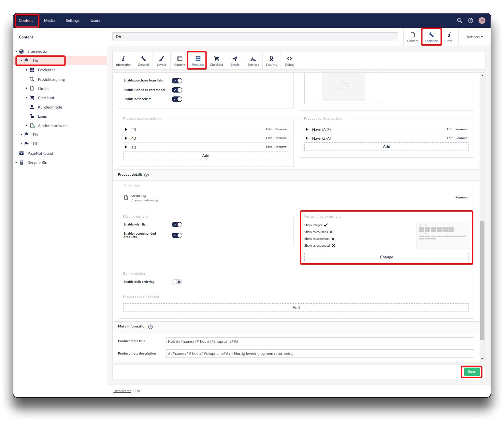Open the search magnifier in header
The width and height of the screenshot is (504, 421).
pos(459,21)
